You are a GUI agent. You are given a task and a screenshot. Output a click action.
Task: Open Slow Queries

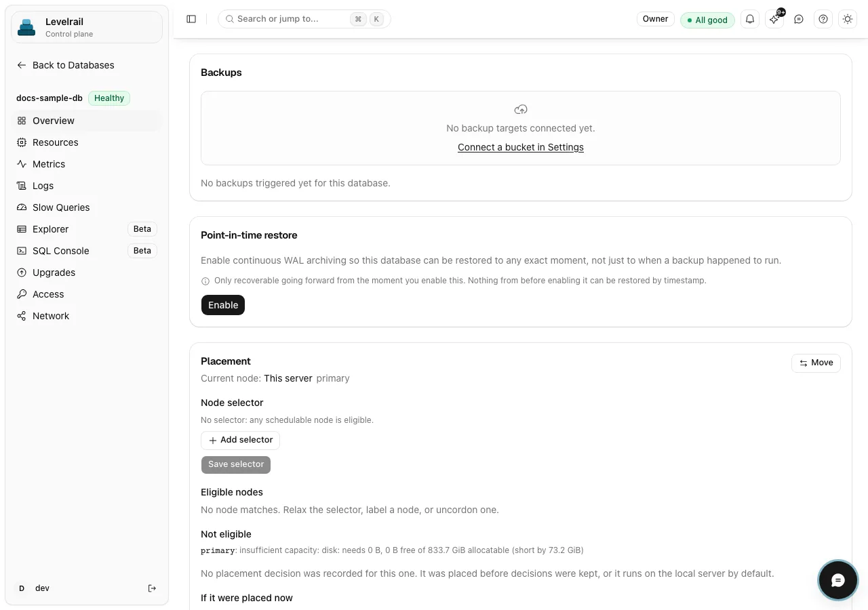tap(87, 207)
